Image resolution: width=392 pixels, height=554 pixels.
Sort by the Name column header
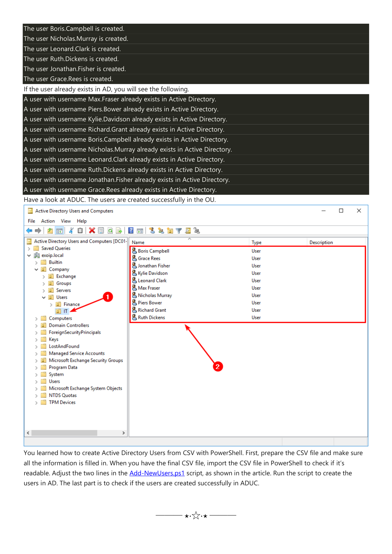(189, 242)
